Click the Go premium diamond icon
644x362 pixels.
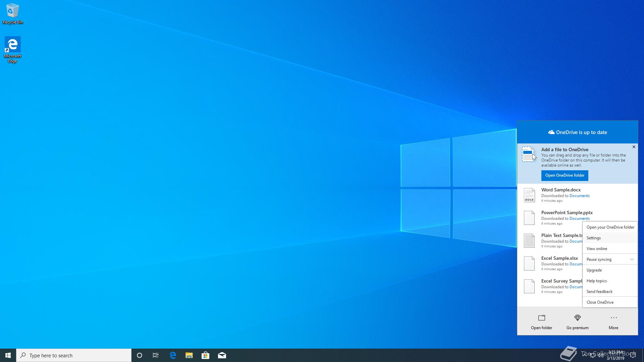577,318
